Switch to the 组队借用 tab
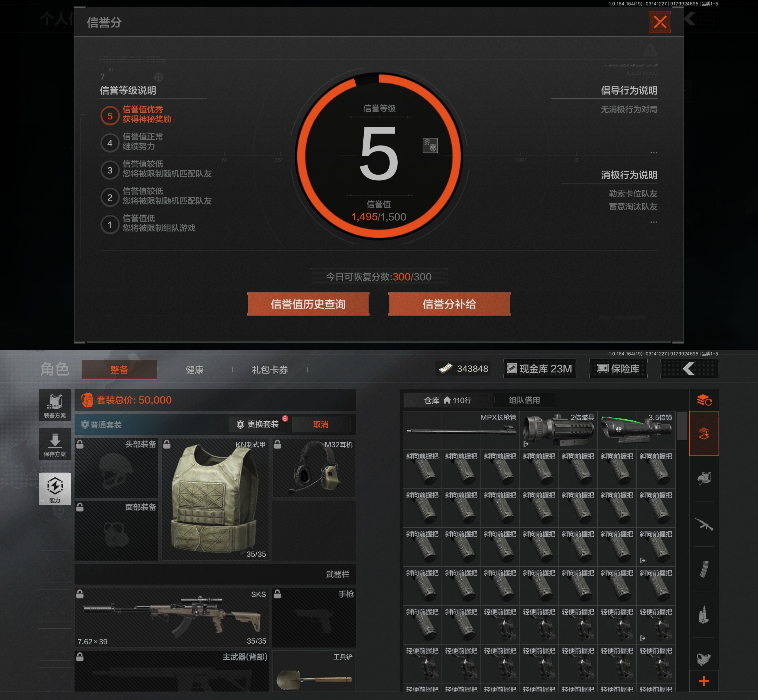 click(x=524, y=400)
